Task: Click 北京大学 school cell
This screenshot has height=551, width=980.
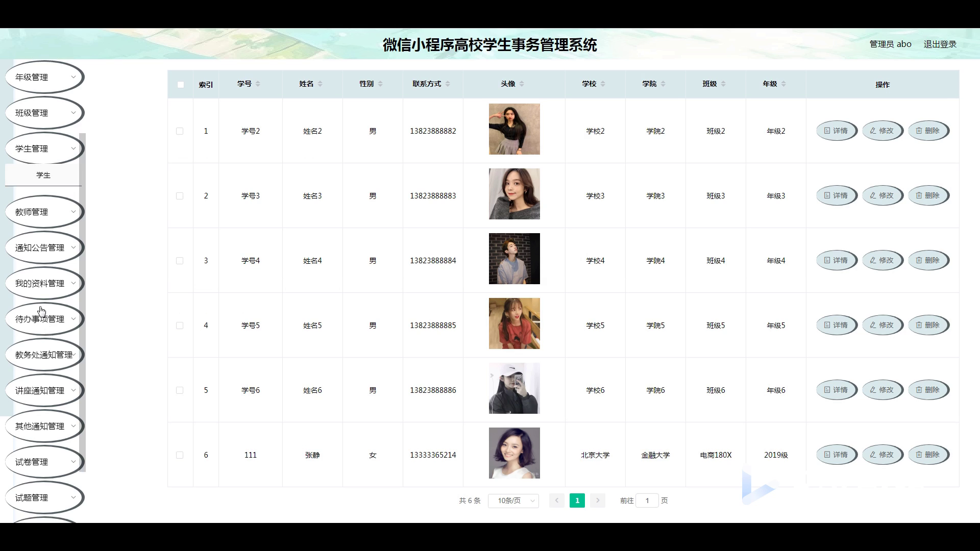Action: [595, 455]
